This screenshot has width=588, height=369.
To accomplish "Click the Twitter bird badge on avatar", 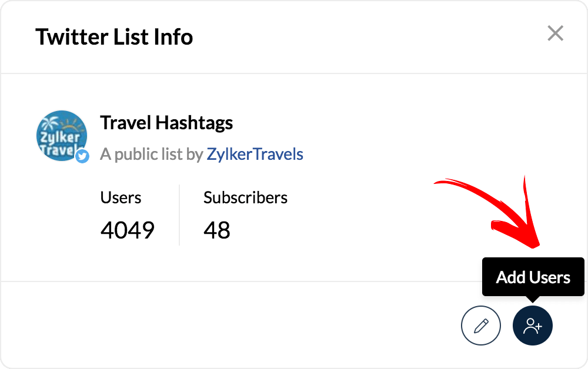I will pyautogui.click(x=82, y=156).
